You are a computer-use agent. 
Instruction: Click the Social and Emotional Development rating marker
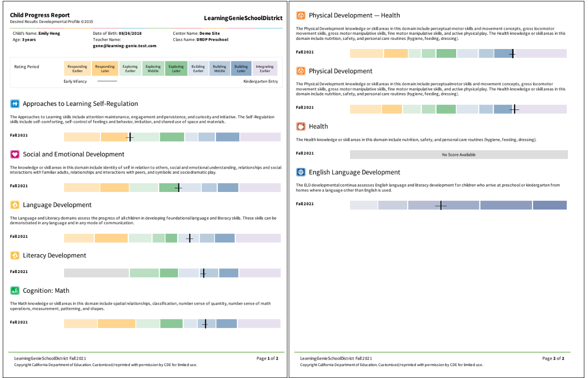pos(178,188)
